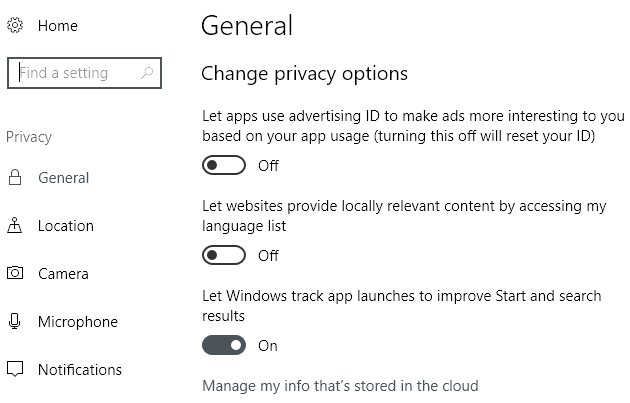Click the Location pin icon
This screenshot has width=630, height=403.
tap(15, 226)
